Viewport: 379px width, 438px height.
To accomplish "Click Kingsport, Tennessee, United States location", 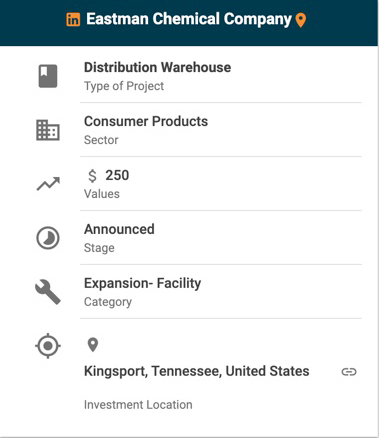I will pyautogui.click(x=197, y=371).
